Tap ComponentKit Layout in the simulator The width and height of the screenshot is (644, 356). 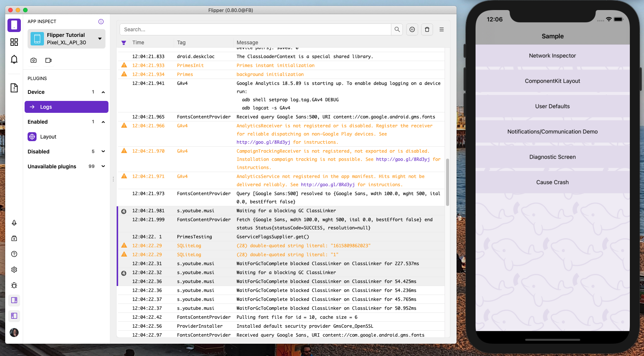click(552, 81)
